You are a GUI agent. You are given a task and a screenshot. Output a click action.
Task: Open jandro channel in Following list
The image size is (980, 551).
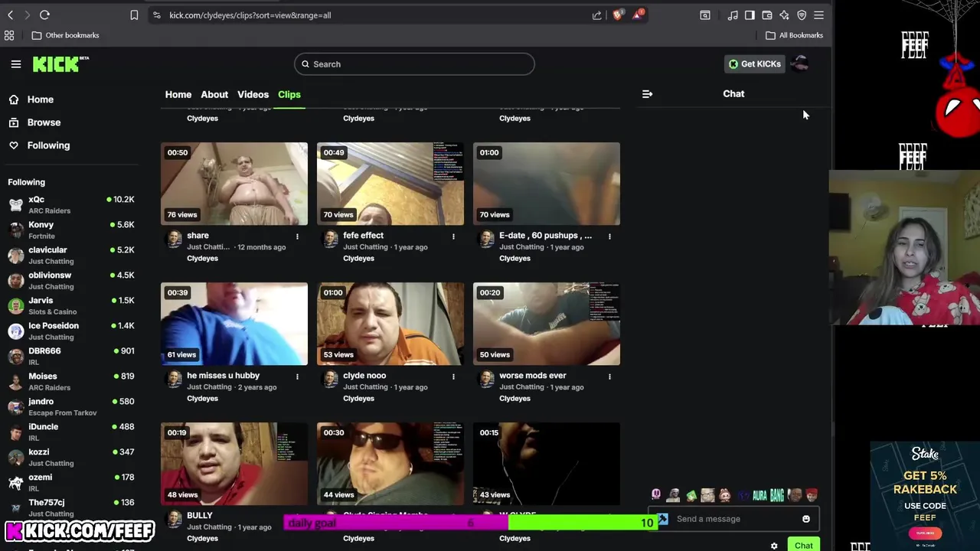point(71,406)
